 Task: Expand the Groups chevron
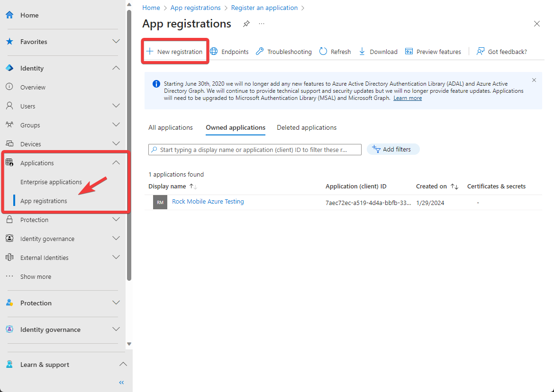point(116,125)
